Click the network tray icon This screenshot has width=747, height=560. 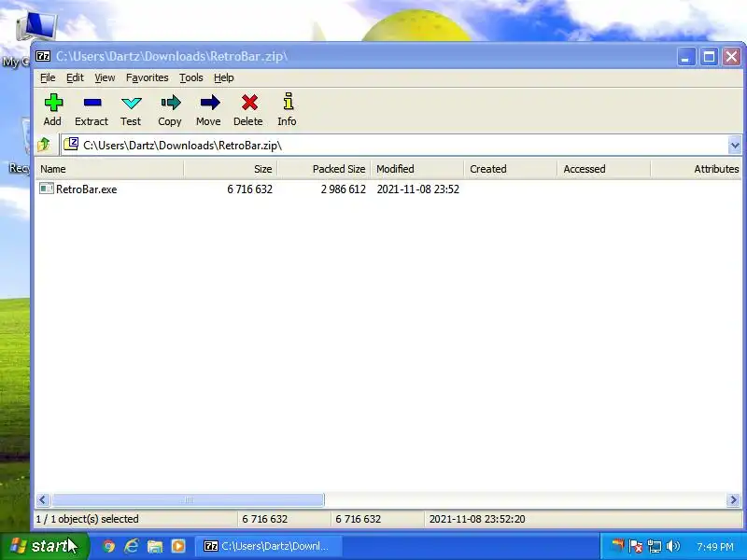point(655,546)
